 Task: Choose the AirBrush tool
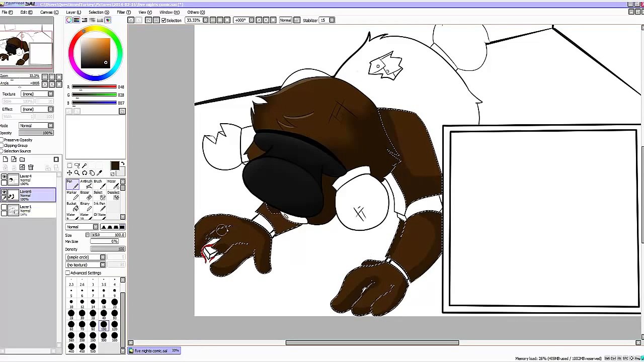pos(86,185)
